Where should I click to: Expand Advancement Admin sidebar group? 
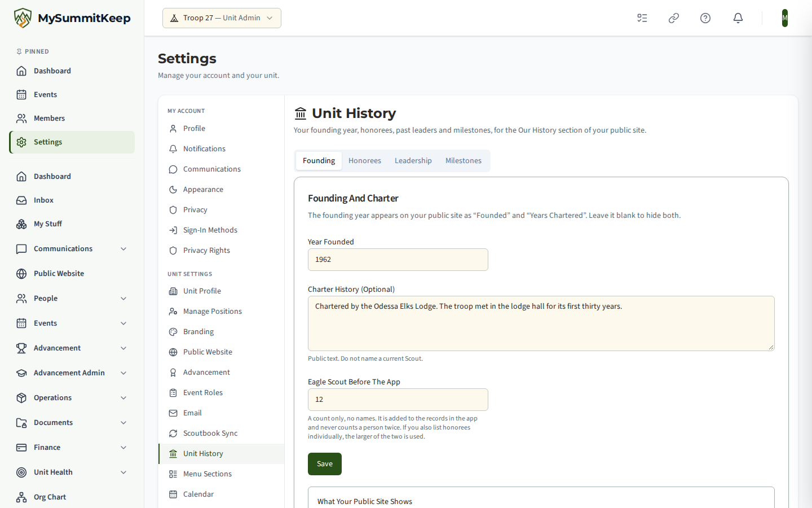(72, 373)
